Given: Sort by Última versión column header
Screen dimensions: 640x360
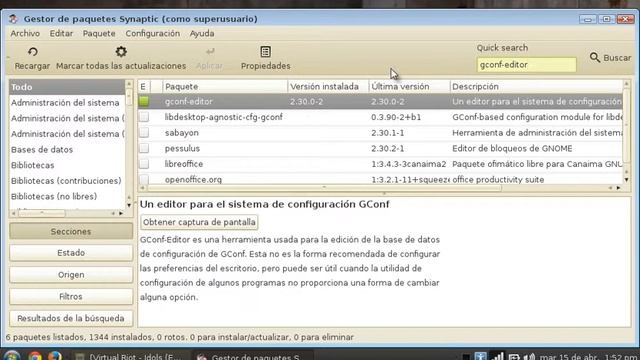Looking at the screenshot, I should (409, 87).
